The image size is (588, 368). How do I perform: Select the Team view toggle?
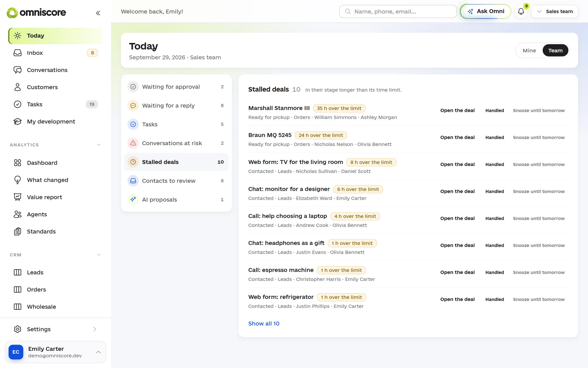pyautogui.click(x=555, y=51)
